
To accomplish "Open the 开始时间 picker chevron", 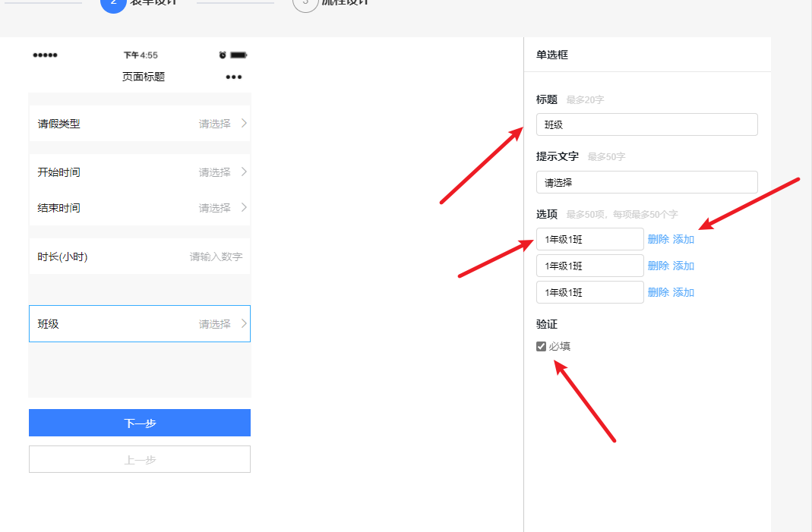I will pyautogui.click(x=244, y=172).
